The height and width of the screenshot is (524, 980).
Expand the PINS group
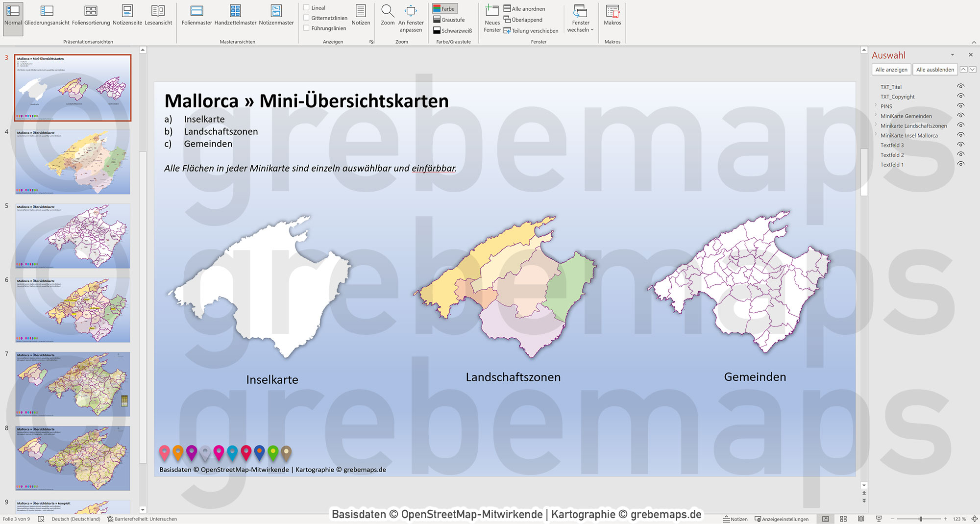[x=876, y=106]
